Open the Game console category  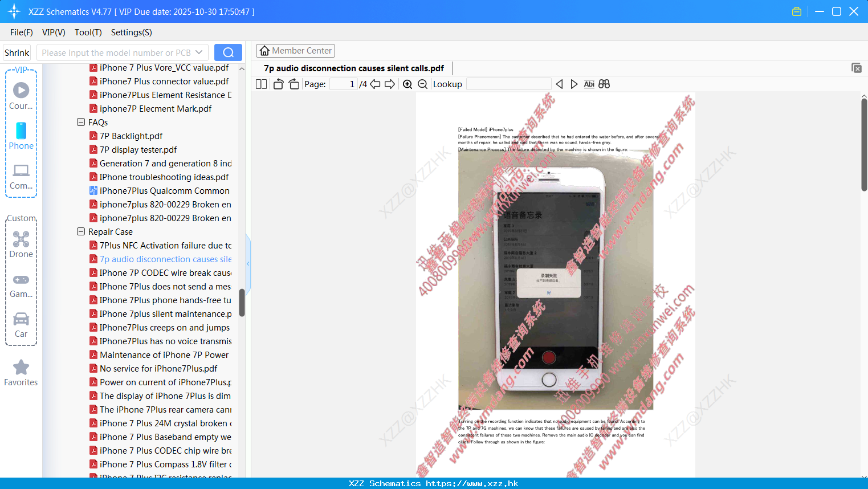[x=21, y=285]
